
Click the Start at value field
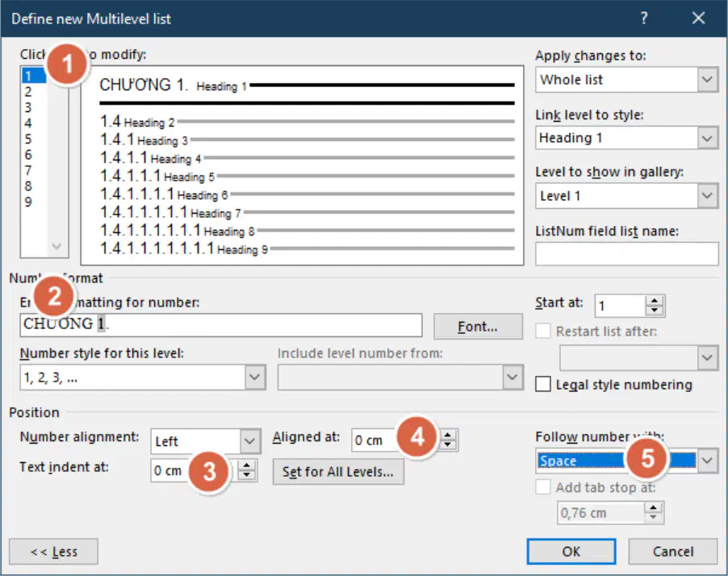pyautogui.click(x=620, y=306)
